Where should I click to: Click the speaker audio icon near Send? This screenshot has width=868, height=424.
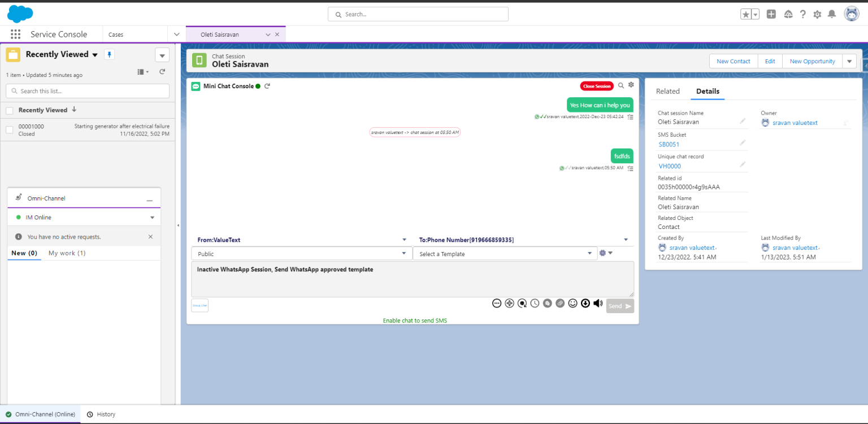(x=598, y=303)
